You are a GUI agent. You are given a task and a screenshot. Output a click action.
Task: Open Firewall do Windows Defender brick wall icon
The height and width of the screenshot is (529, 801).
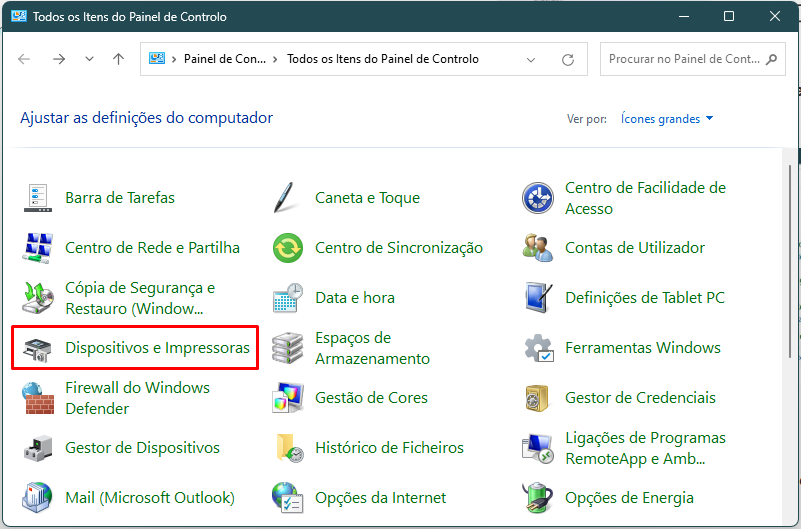coord(38,398)
